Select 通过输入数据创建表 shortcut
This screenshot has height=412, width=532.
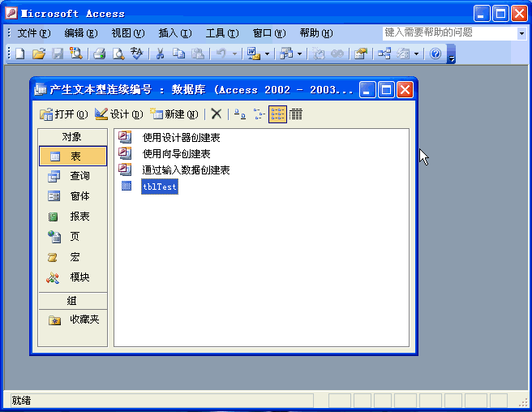pyautogui.click(x=186, y=170)
